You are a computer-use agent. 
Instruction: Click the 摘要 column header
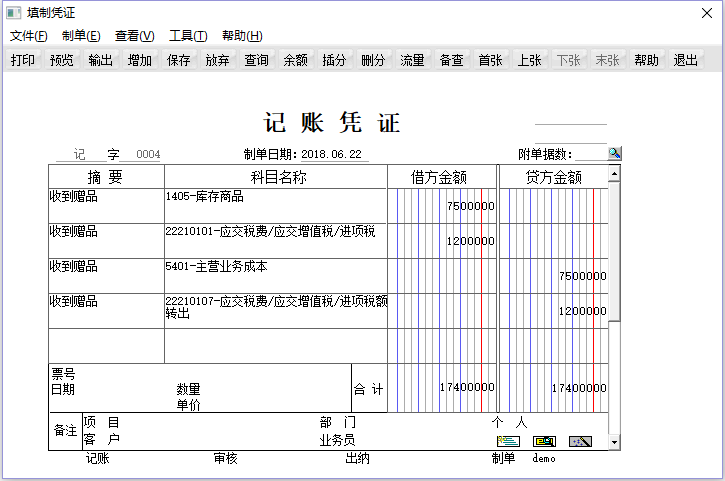click(106, 177)
